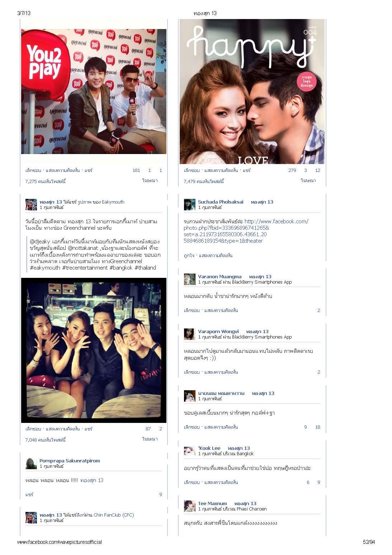The height and width of the screenshot is (555, 392).
Task: Click แชร์ on Pornprapa Sakunratpirom's post
Action: 29,495
